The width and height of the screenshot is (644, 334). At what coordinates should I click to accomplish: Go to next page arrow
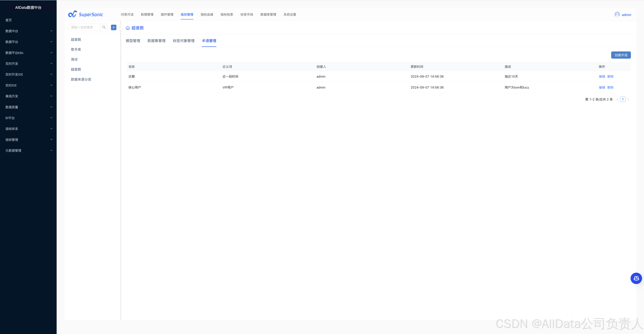pos(628,99)
